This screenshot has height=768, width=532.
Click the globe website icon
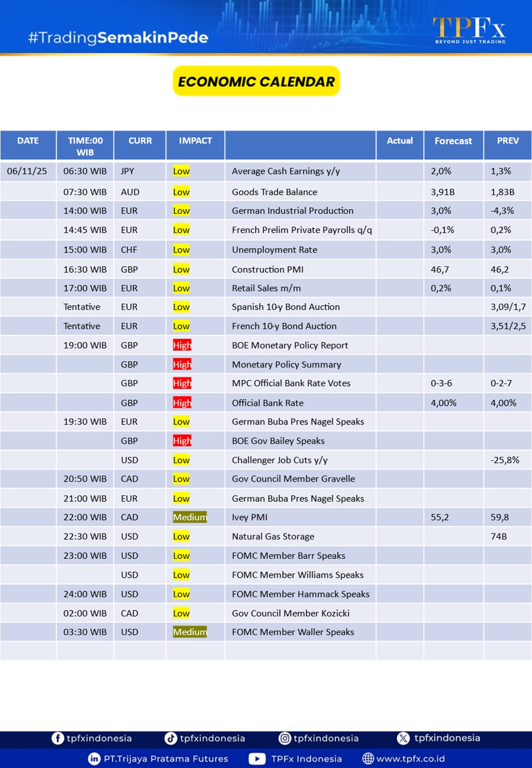pos(368,759)
